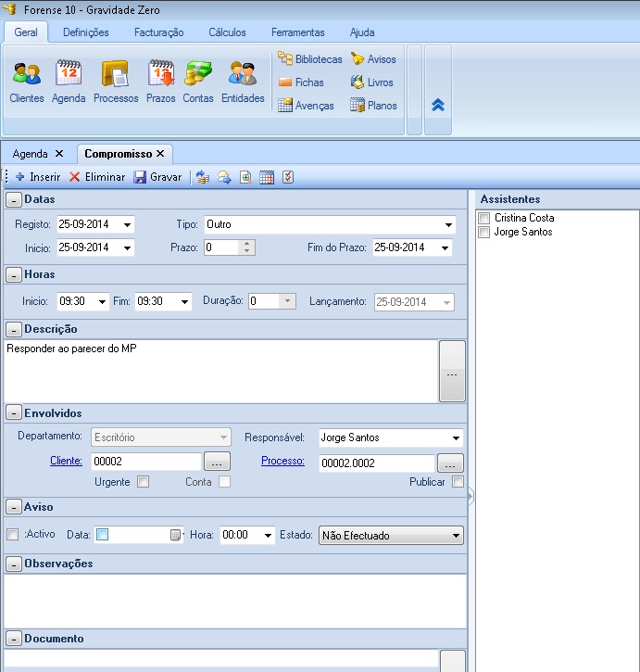Open the Ajuda ribbon tab
The width and height of the screenshot is (640, 672).
(x=362, y=32)
